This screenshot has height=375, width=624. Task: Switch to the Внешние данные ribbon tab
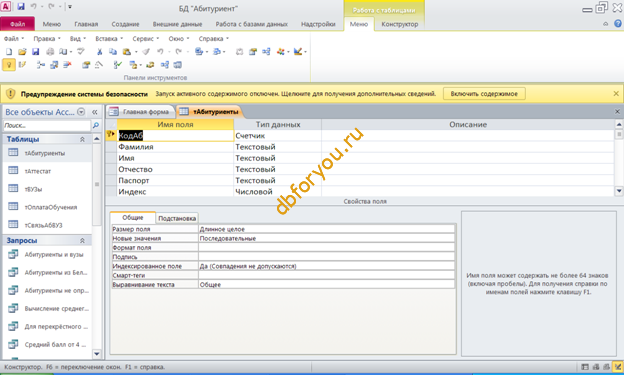[x=177, y=24]
